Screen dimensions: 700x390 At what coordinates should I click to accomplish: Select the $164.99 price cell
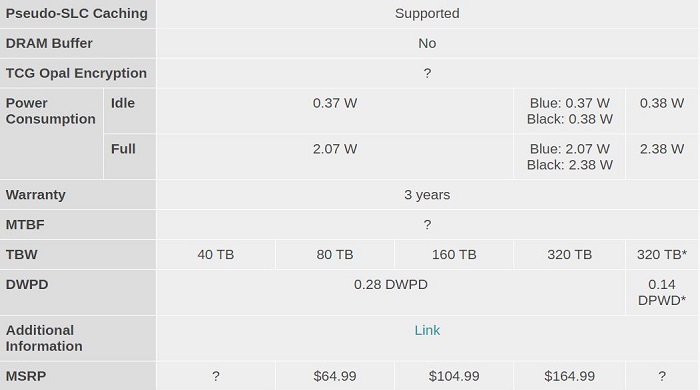tap(569, 376)
